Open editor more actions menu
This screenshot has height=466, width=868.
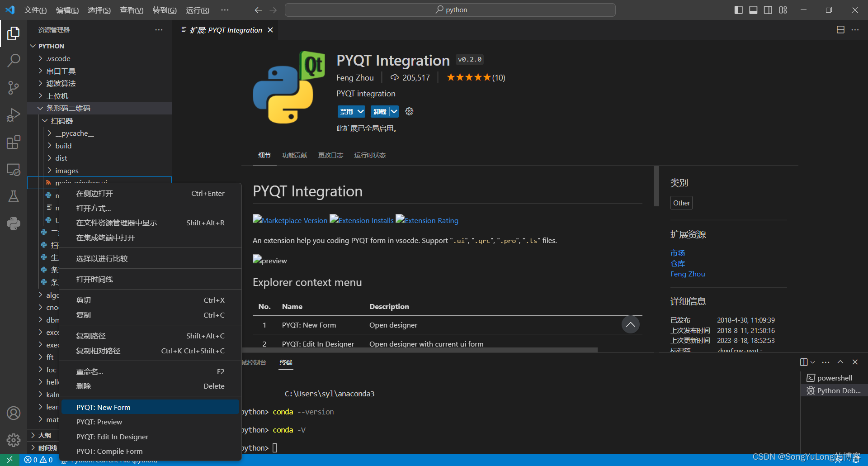click(855, 30)
